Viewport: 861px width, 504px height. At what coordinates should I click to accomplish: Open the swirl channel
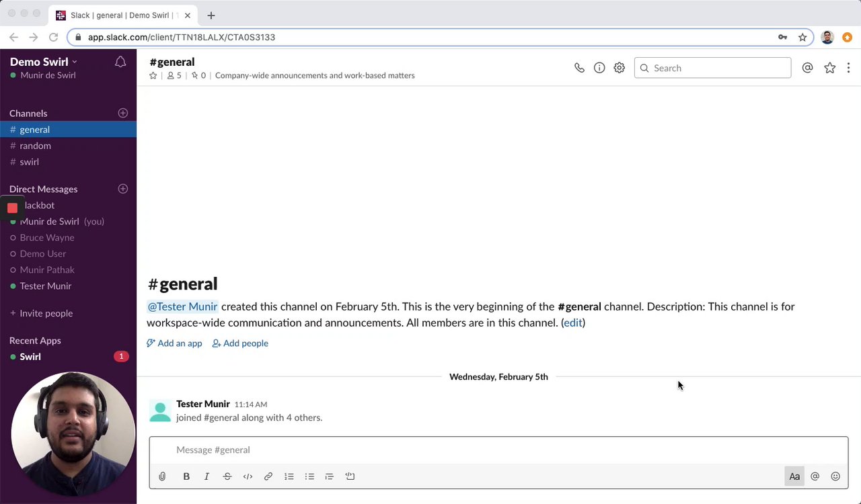(x=68, y=162)
